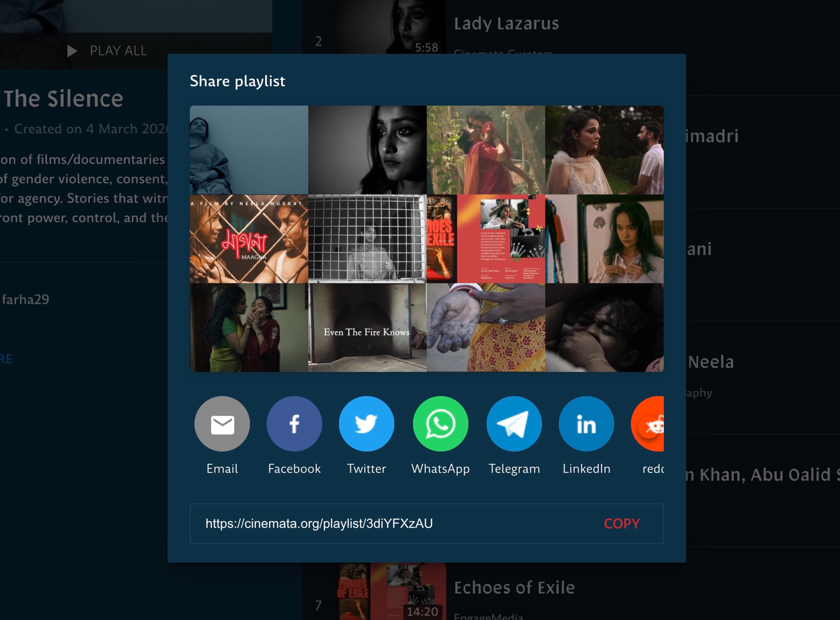Open Lady Lazarus video title

(x=506, y=23)
